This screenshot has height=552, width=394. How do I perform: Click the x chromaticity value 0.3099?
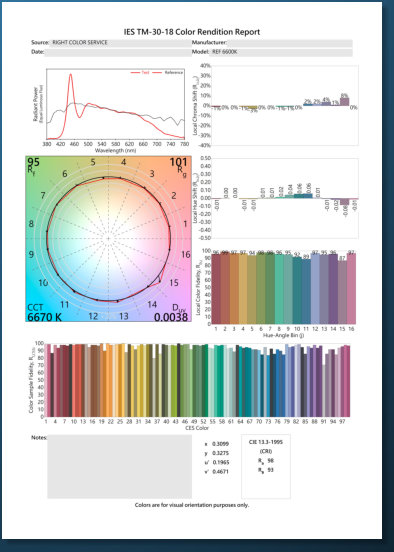220,444
